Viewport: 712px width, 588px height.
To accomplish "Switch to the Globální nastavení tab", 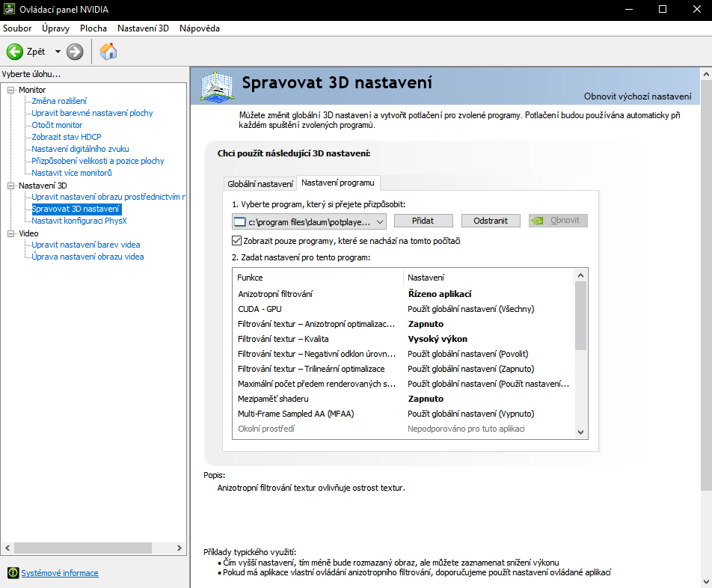I will tap(260, 184).
